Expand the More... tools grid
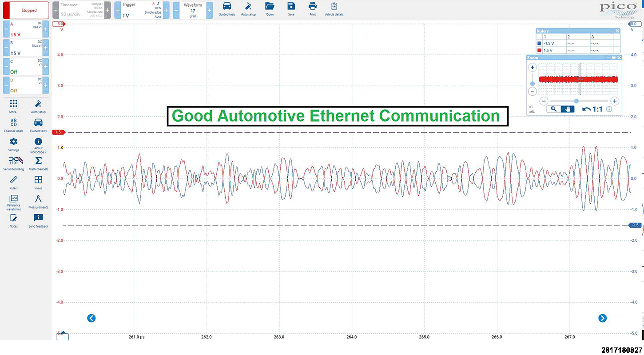The image size is (644, 355). tap(14, 106)
